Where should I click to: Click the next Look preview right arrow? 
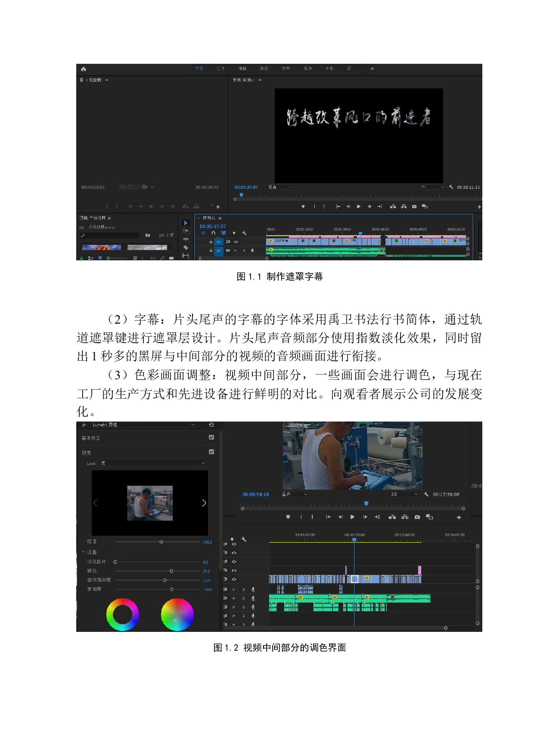click(204, 503)
